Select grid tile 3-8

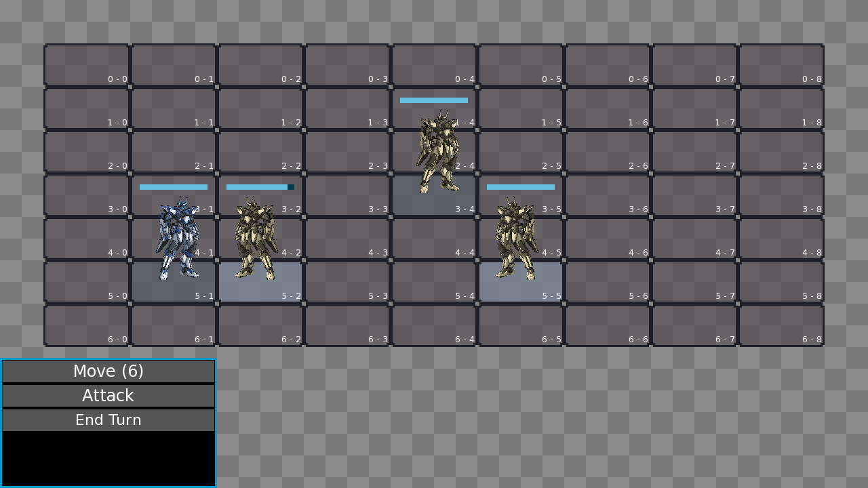[x=781, y=195]
